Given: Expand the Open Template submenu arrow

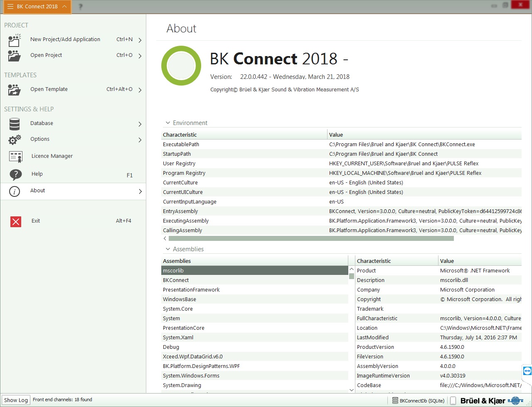Looking at the screenshot, I should [140, 90].
